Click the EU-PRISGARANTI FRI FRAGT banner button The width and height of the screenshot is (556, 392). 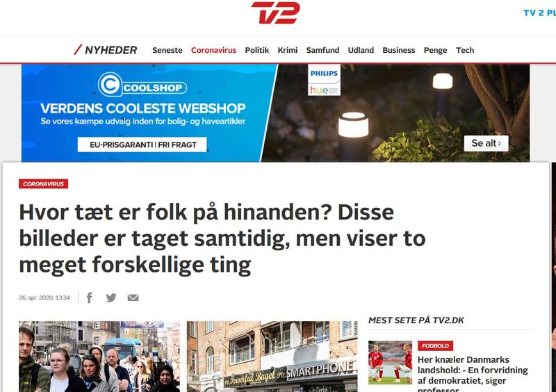tap(142, 145)
